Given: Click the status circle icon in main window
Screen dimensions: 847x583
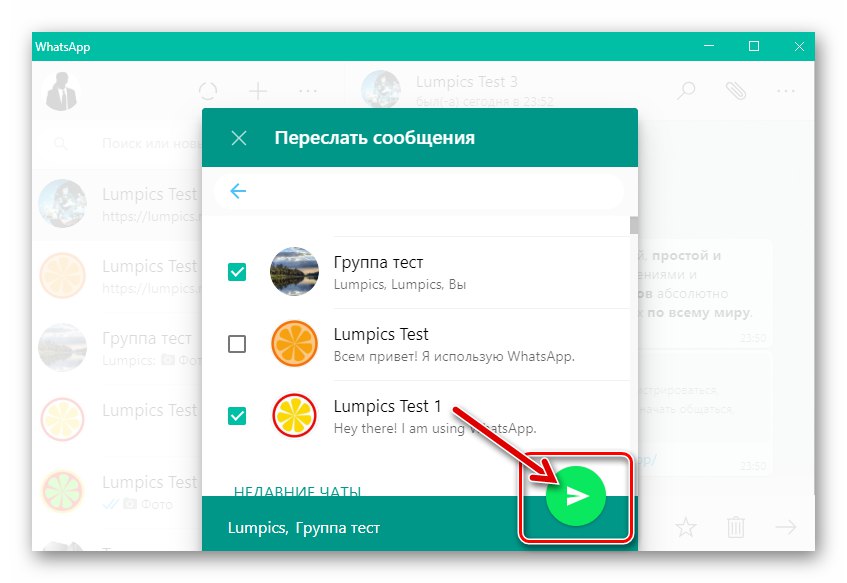Looking at the screenshot, I should click(208, 91).
